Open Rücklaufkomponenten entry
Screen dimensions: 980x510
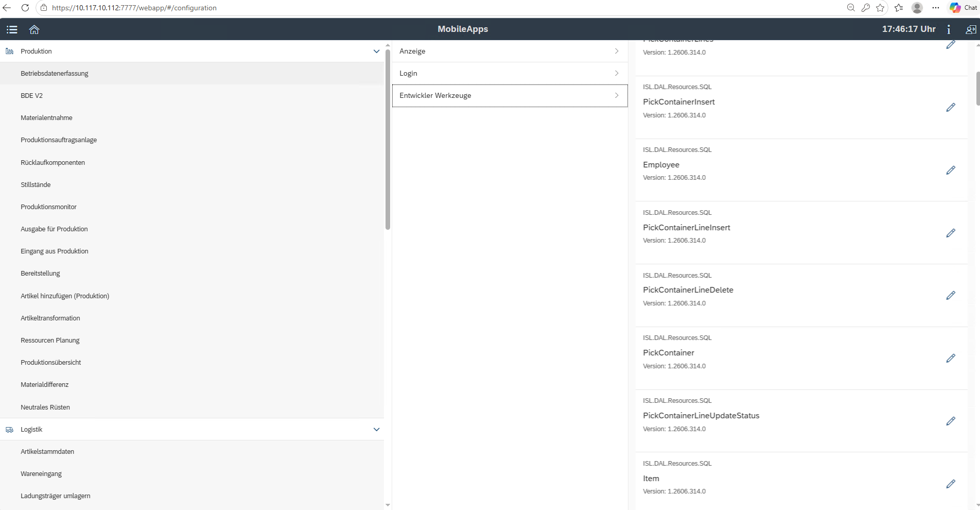pyautogui.click(x=192, y=162)
